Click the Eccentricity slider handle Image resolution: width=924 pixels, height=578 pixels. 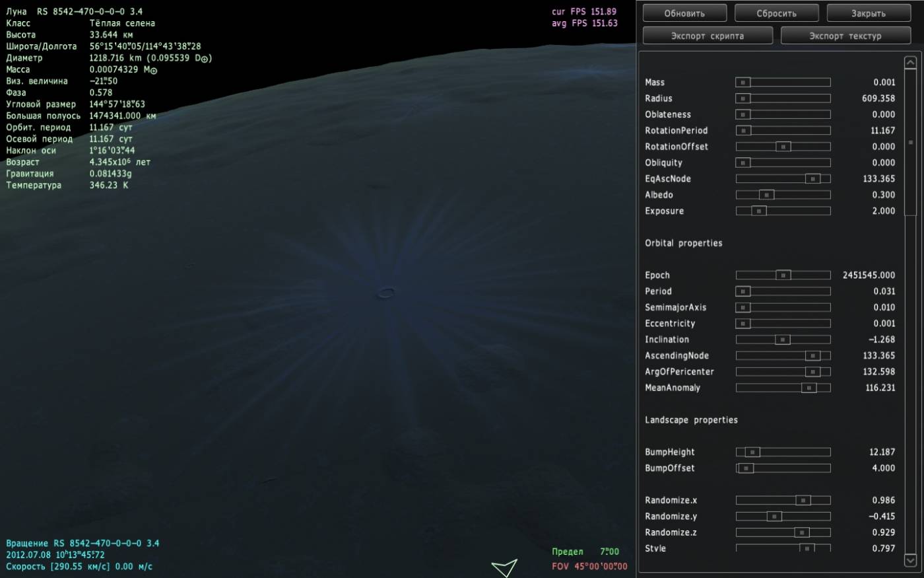[743, 324]
